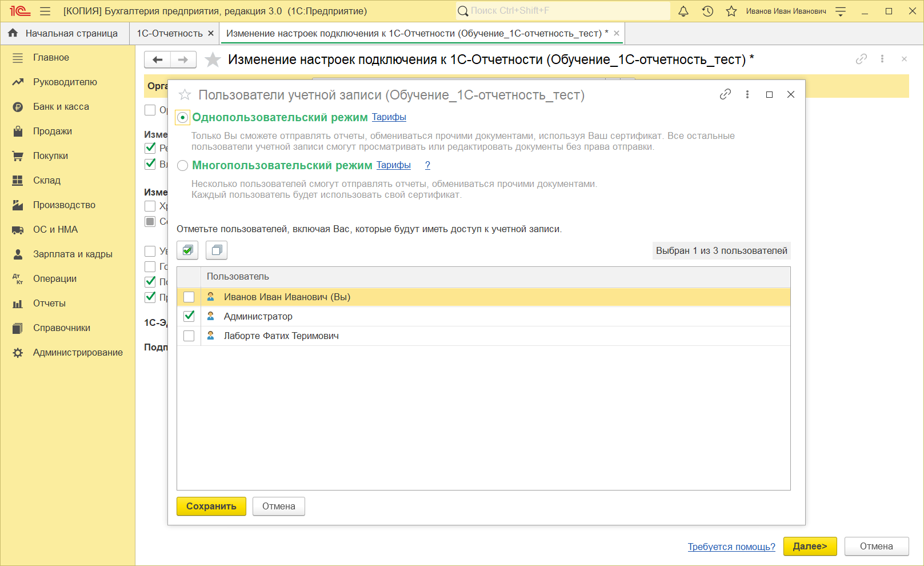Go to home page tab
The width and height of the screenshot is (924, 566).
click(x=65, y=33)
